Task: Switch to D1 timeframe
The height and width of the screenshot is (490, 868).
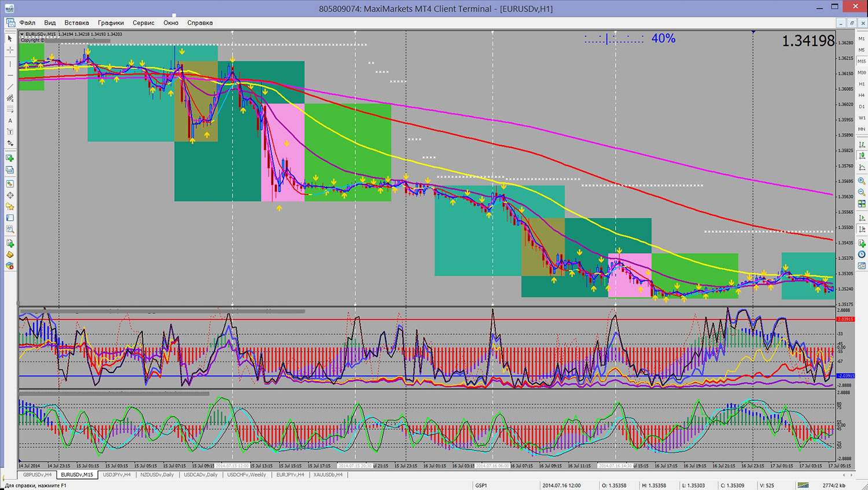Action: point(862,107)
